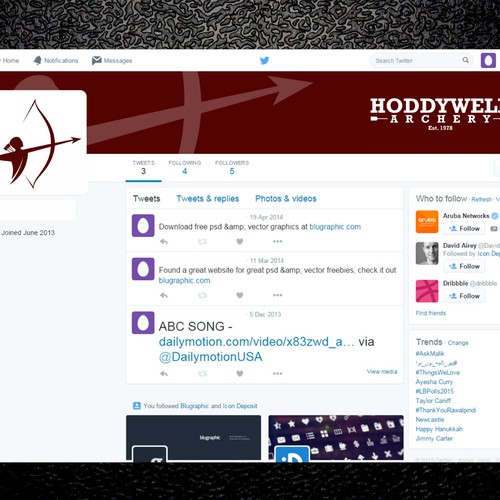Retweet the 19 Apr 2014 tweet

(202, 241)
